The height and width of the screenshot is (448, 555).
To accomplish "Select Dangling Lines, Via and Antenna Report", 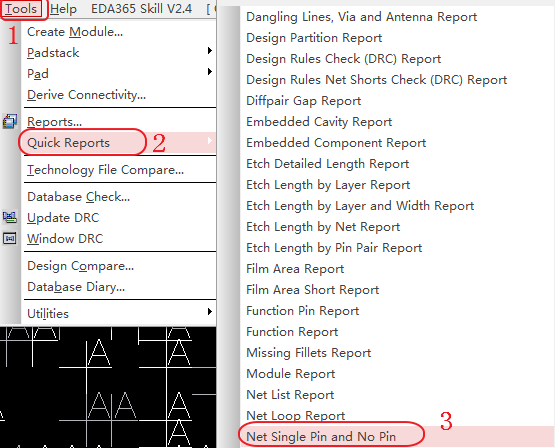I will click(361, 17).
